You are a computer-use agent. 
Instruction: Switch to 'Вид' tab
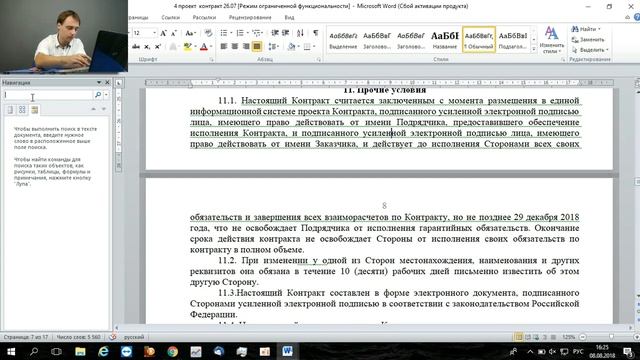tap(289, 18)
